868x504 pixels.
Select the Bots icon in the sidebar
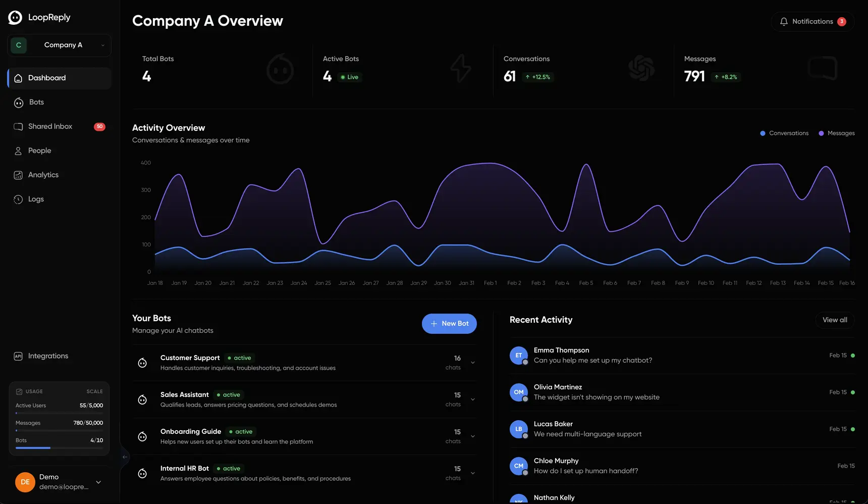pyautogui.click(x=18, y=102)
